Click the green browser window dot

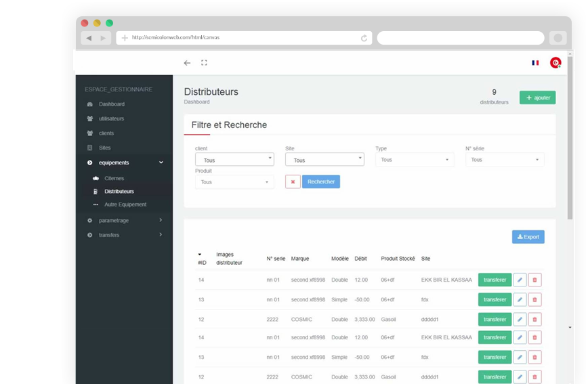tap(109, 23)
